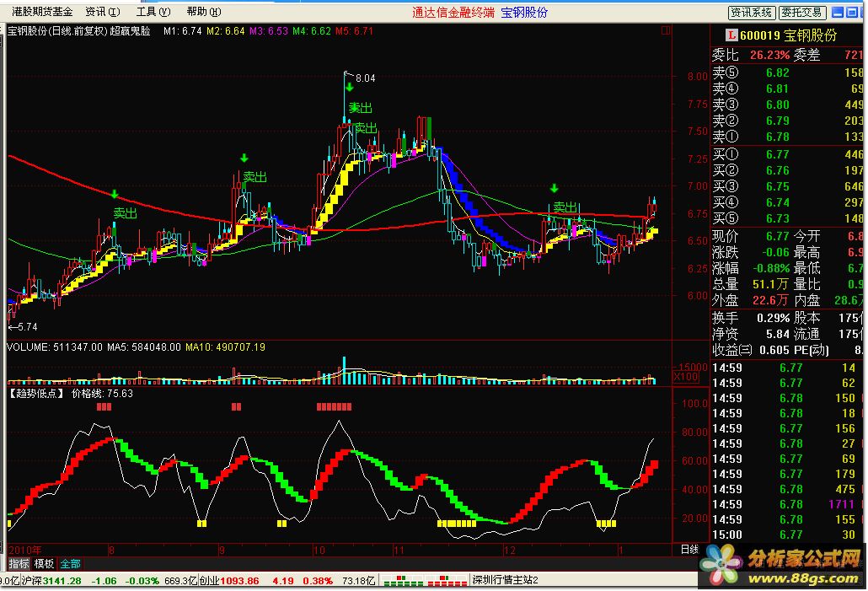Click the M1: 6.74 moving average value
868x591 pixels.
coord(183,31)
